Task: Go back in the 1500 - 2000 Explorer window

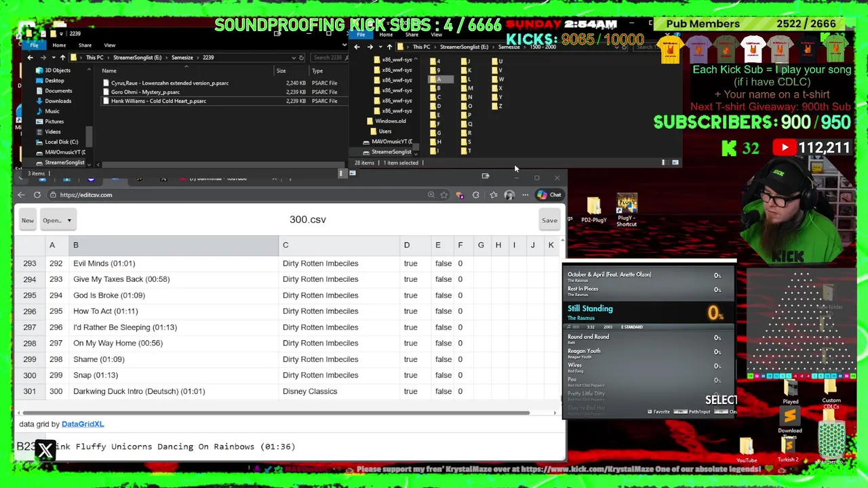Action: [x=357, y=47]
